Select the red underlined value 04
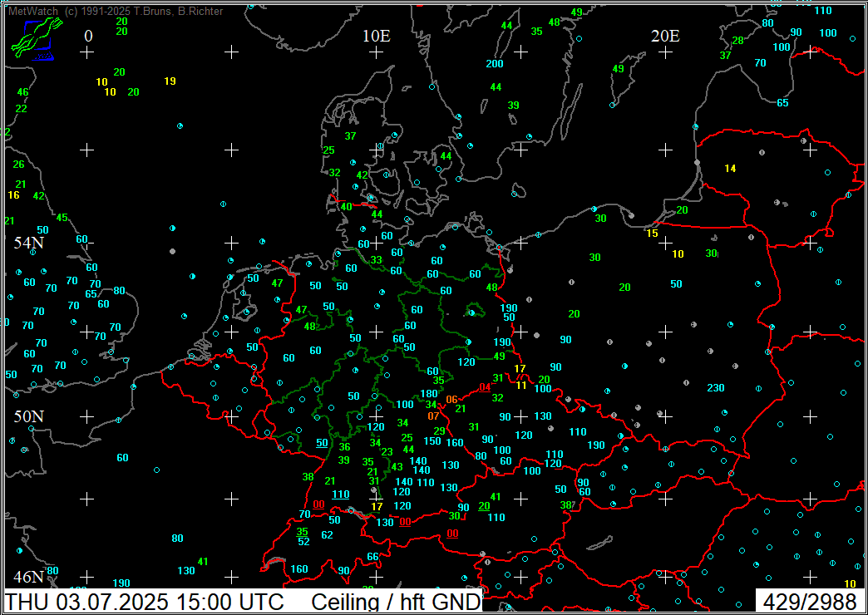The height and width of the screenshot is (615, 868). (485, 387)
